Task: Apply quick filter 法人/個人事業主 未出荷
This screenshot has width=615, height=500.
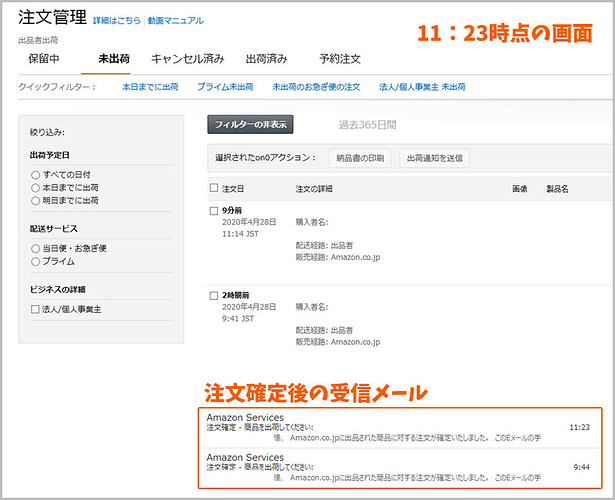Action: [x=422, y=87]
